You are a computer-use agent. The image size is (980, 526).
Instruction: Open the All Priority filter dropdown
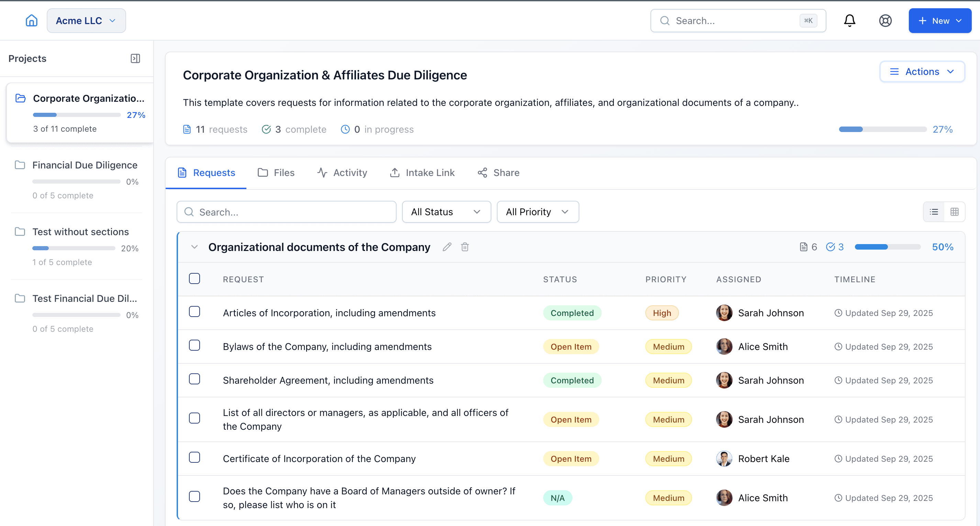(537, 212)
